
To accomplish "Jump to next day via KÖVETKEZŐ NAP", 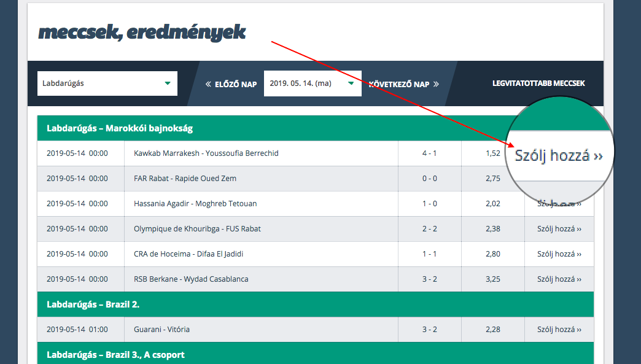I will click(x=399, y=84).
